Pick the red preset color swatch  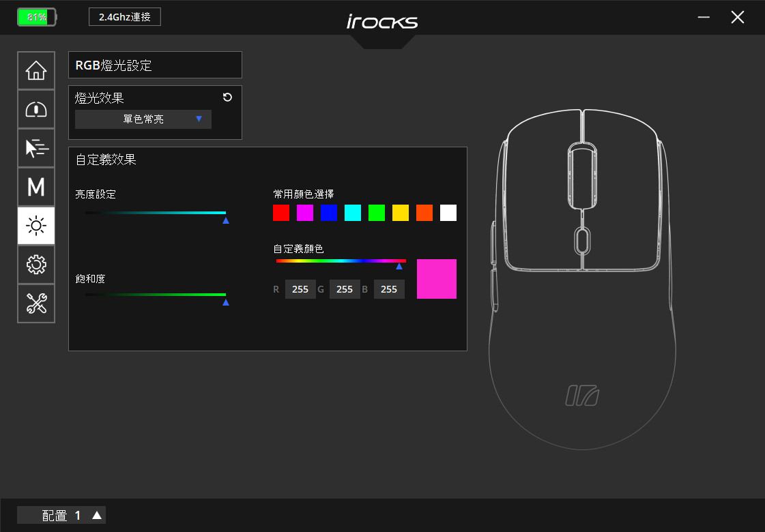[x=281, y=213]
